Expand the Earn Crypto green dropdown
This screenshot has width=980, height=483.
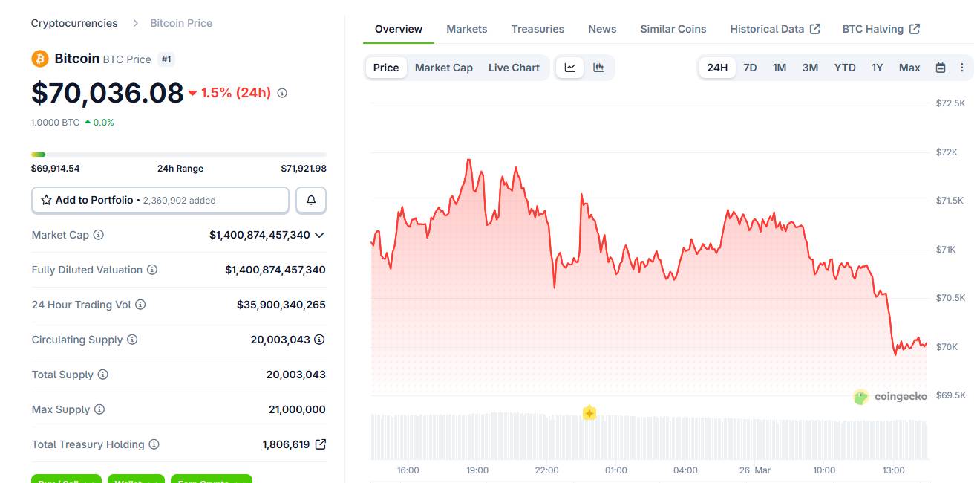click(x=212, y=479)
